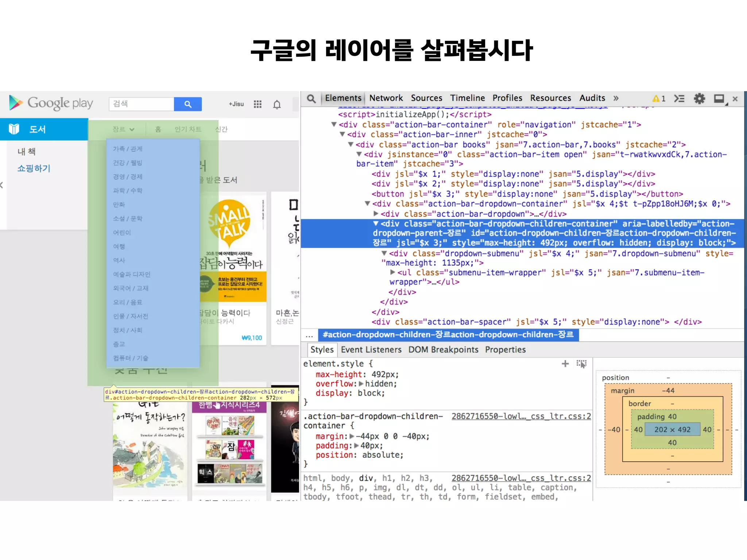
Task: Open the 장르 genre dropdown
Action: click(123, 129)
